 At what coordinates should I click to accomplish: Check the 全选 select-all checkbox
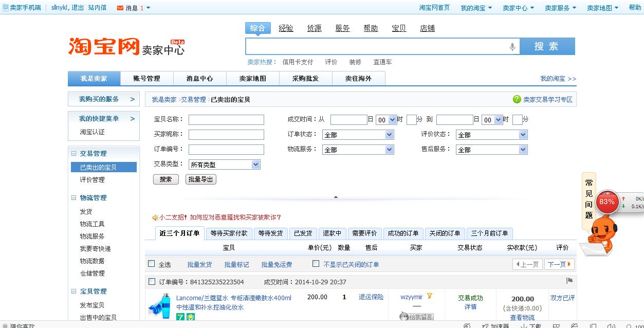pyautogui.click(x=152, y=264)
